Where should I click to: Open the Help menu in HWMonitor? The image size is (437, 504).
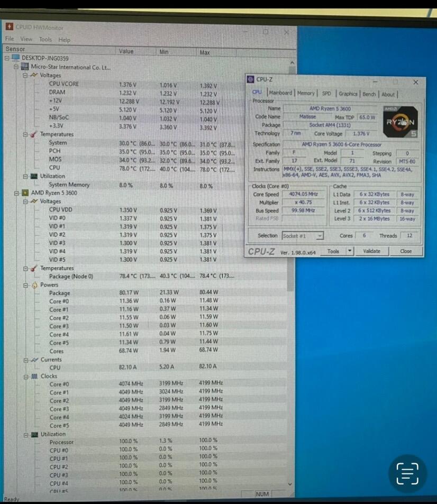(64, 40)
